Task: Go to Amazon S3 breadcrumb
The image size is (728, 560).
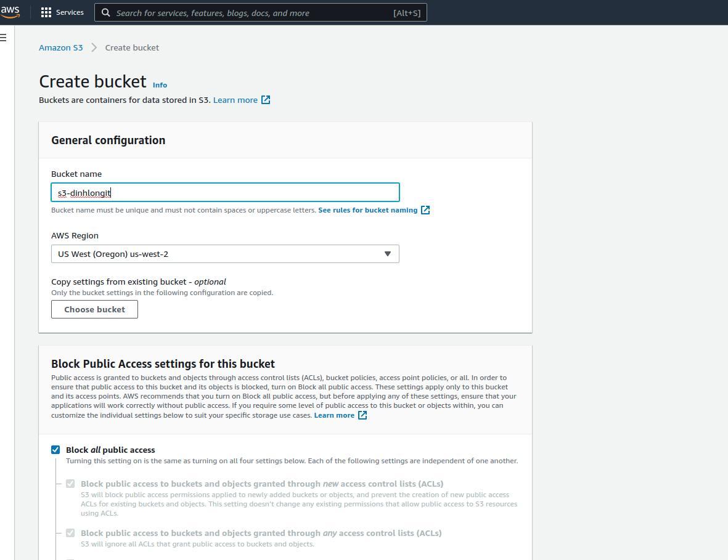Action: [60, 47]
